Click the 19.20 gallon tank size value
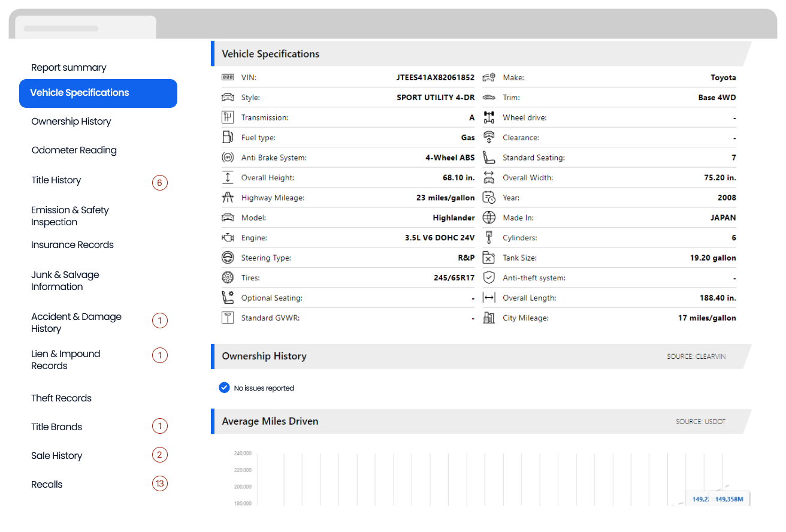786x532 pixels. [x=713, y=258]
